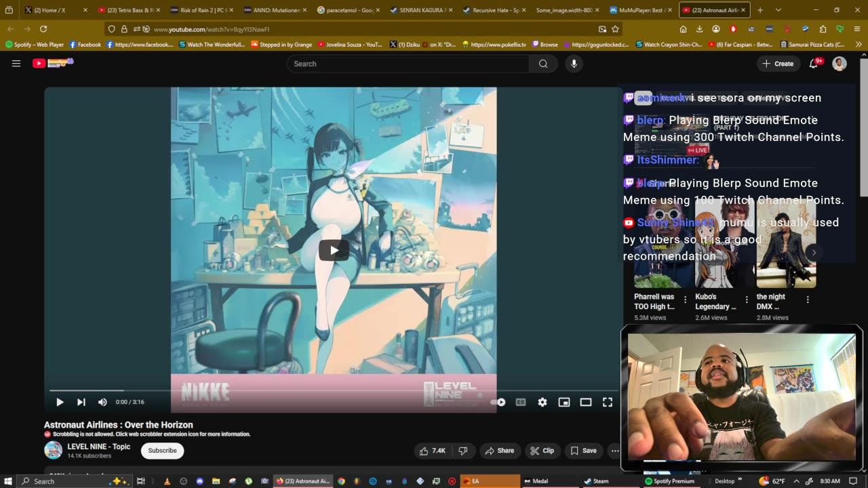Open menu for 'Pharrell was TOO High' video
This screenshot has height=488, width=868.
pos(685,300)
